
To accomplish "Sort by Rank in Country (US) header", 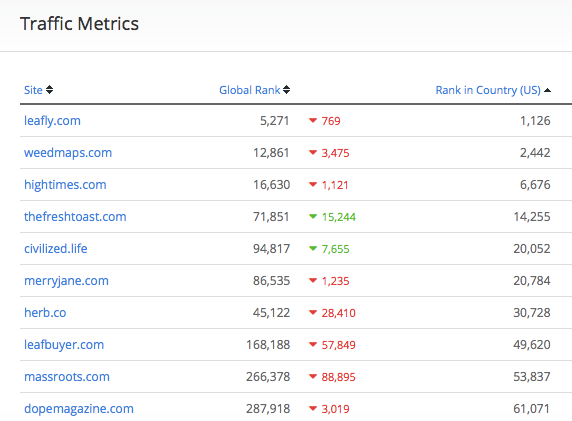I will tap(488, 90).
